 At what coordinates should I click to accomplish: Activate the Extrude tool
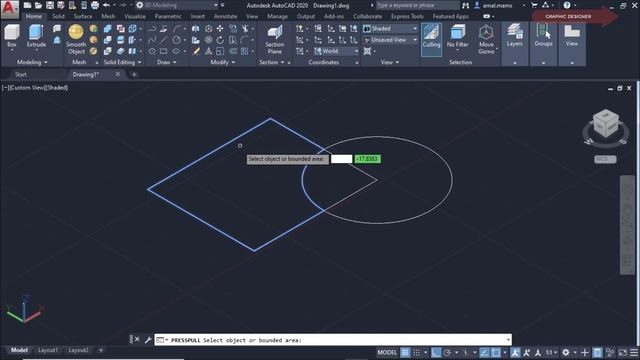(36, 36)
